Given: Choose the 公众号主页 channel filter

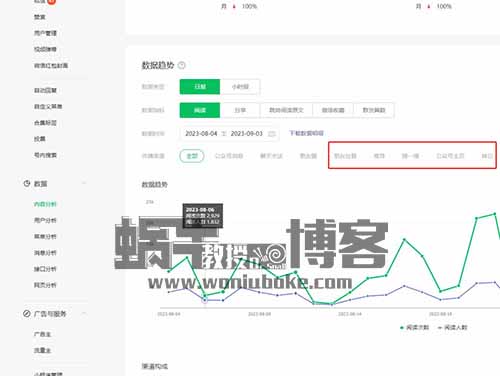Looking at the screenshot, I should (x=450, y=156).
